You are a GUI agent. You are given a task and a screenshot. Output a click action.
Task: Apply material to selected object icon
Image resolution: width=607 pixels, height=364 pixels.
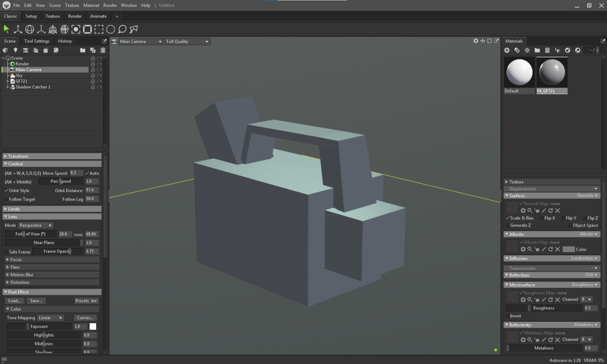[x=558, y=50]
